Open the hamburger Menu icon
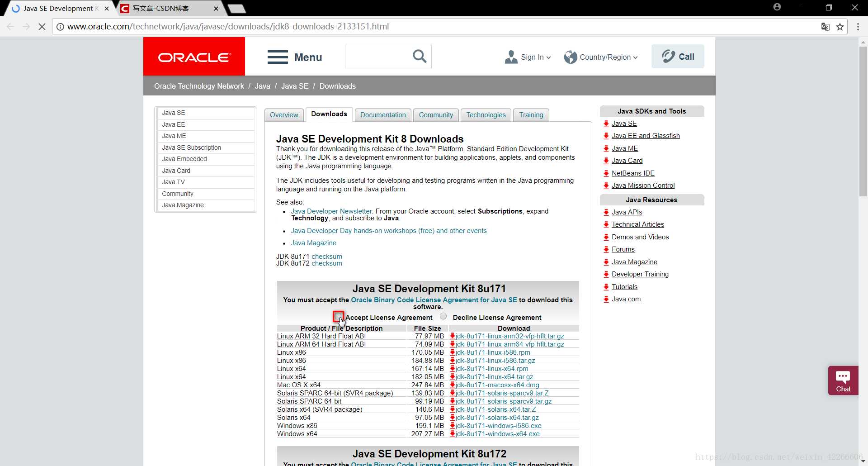This screenshot has height=466, width=868. (x=278, y=57)
